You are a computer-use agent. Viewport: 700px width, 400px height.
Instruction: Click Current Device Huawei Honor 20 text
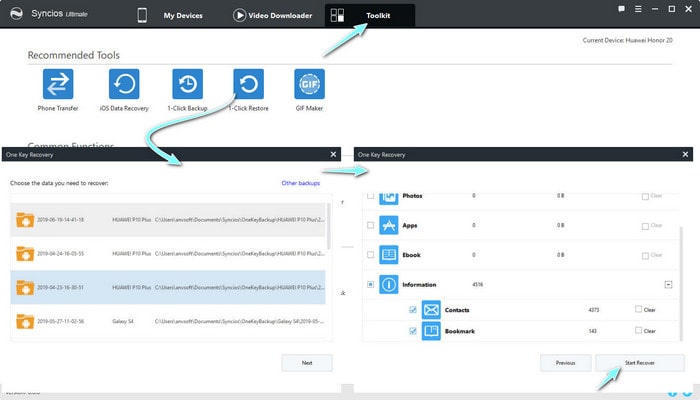click(x=627, y=40)
